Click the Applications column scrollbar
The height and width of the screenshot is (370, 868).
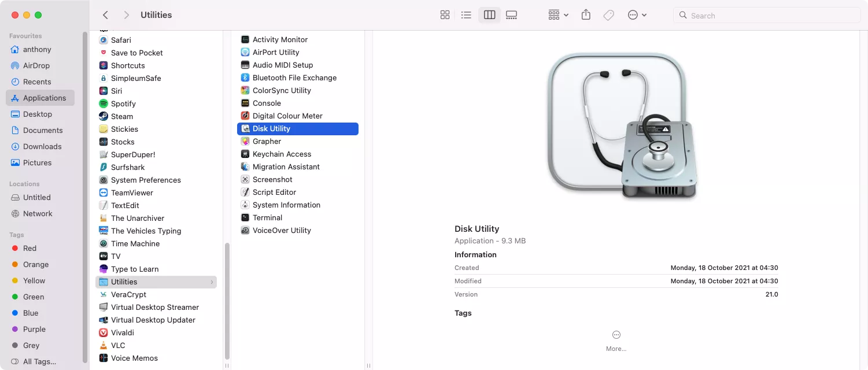tap(227, 301)
